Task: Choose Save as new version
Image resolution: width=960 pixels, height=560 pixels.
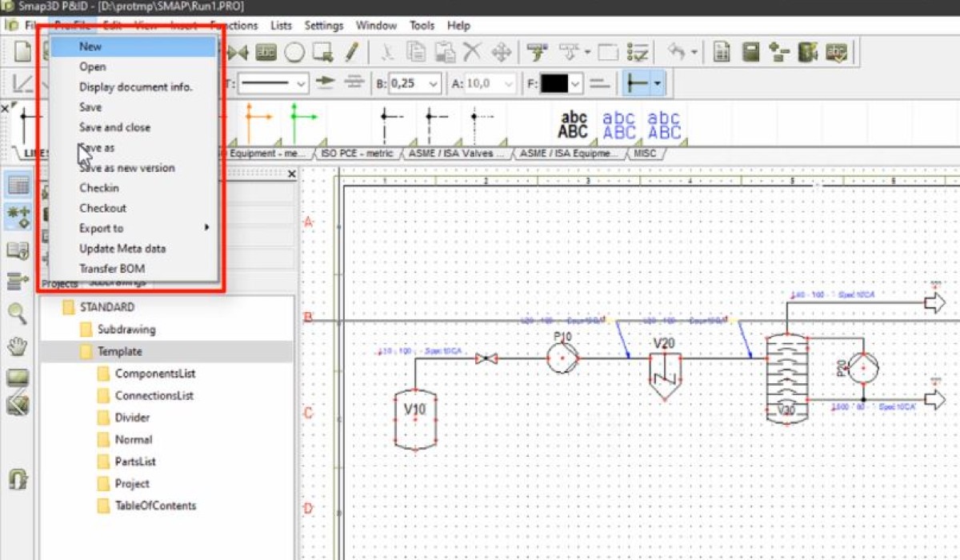Action: 126,168
